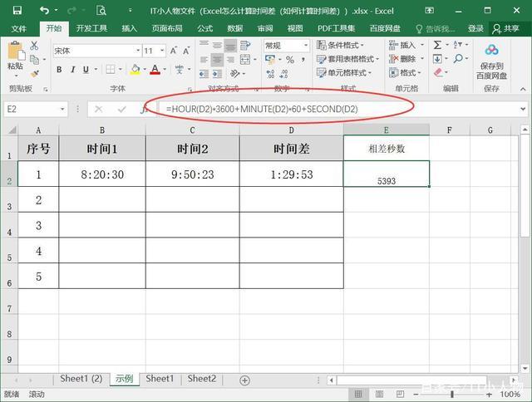Apply percent style format
The width and height of the screenshot is (532, 402).
click(x=290, y=60)
